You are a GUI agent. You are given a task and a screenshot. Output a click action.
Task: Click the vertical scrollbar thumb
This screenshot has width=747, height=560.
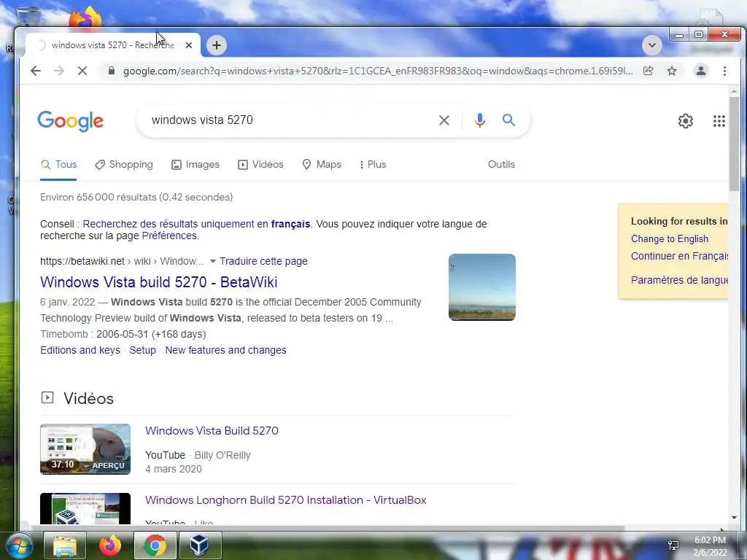point(734,144)
